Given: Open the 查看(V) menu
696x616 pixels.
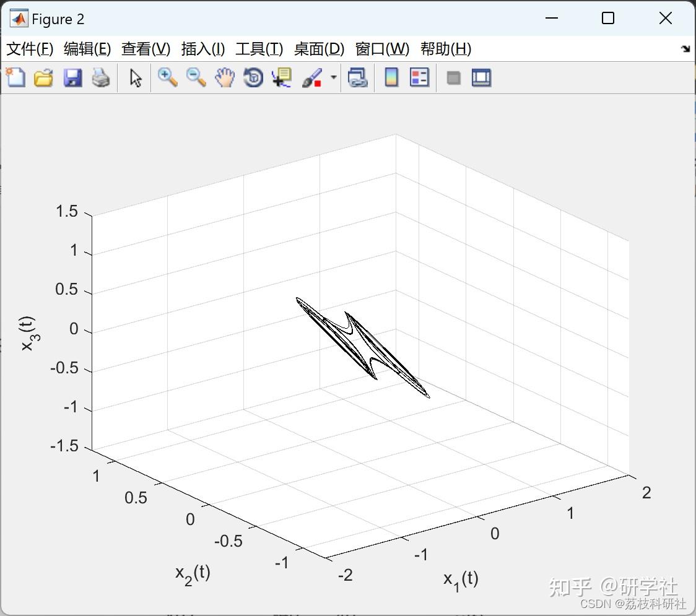Looking at the screenshot, I should pyautogui.click(x=146, y=49).
